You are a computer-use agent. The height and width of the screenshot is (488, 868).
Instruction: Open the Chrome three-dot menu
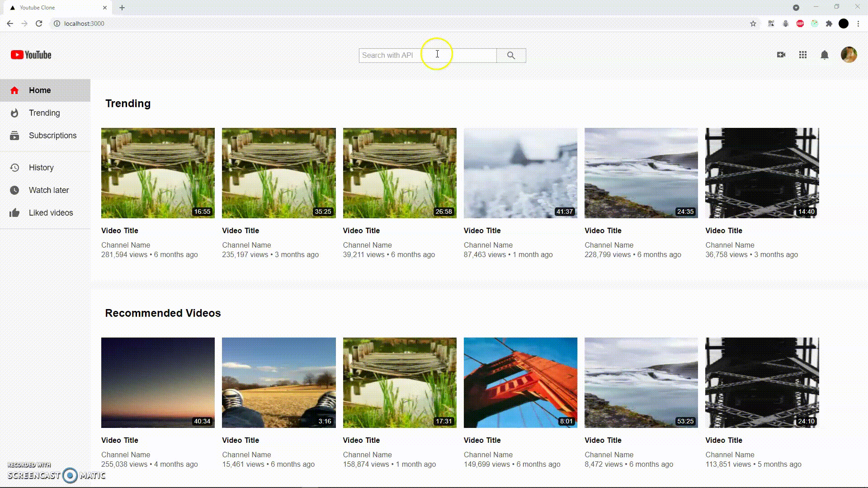pos(858,23)
